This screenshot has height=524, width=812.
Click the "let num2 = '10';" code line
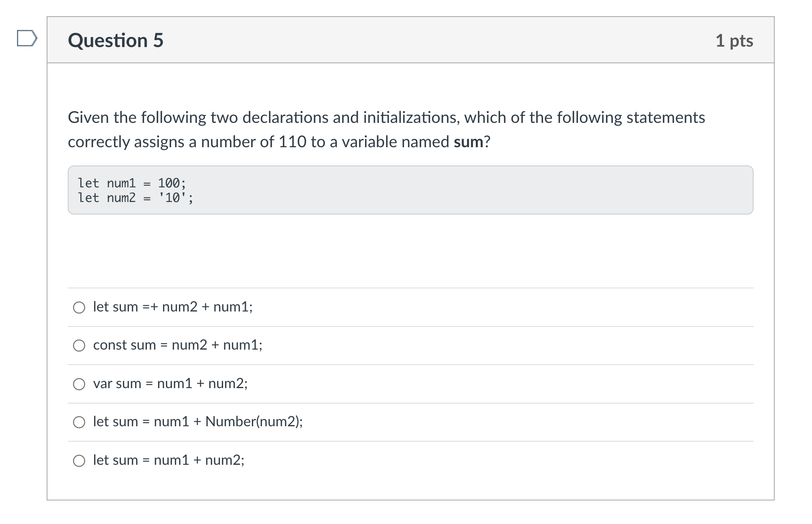pyautogui.click(x=135, y=198)
